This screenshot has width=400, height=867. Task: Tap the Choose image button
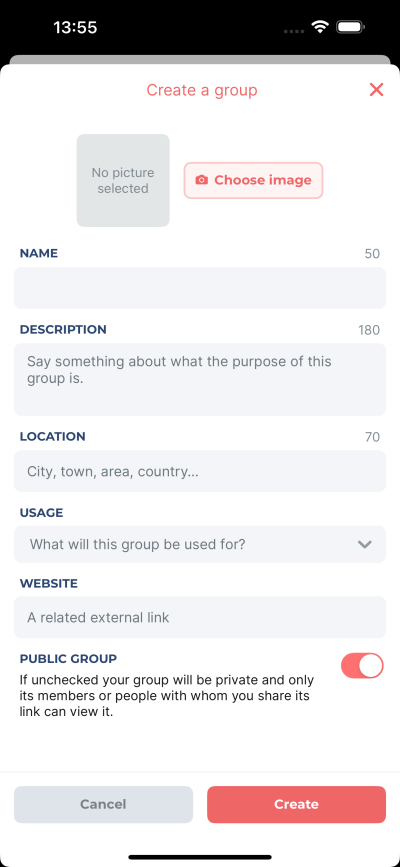[253, 180]
